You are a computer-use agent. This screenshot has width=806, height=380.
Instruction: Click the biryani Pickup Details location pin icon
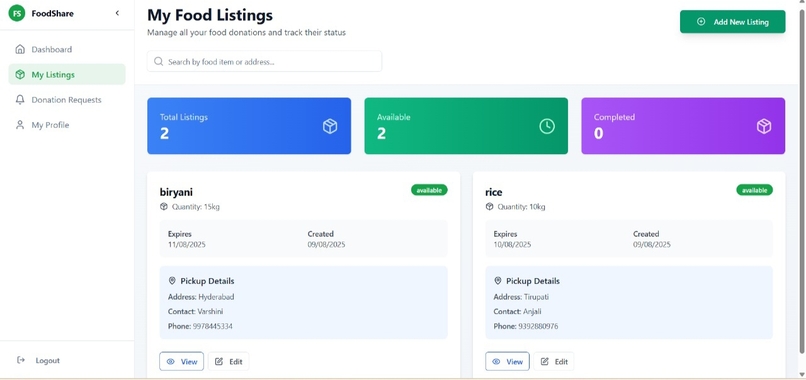(x=172, y=281)
